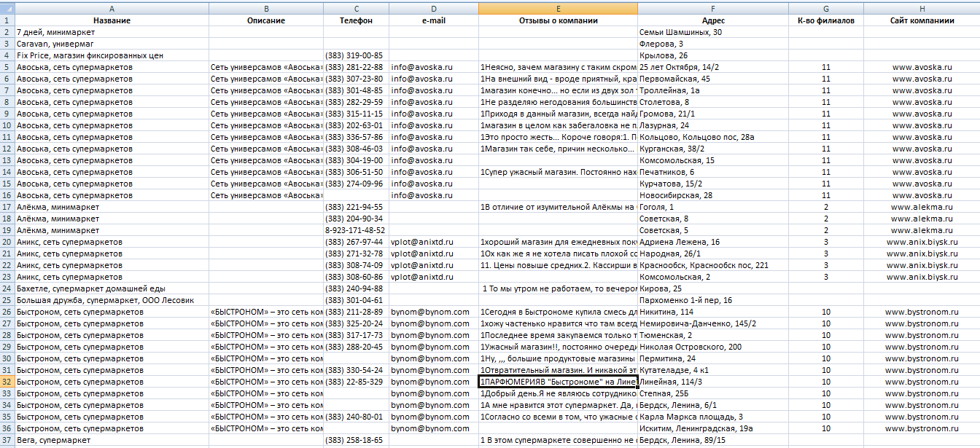Select address cell 'Степная, 25Б'
The width and height of the screenshot is (980, 448).
[x=712, y=393]
